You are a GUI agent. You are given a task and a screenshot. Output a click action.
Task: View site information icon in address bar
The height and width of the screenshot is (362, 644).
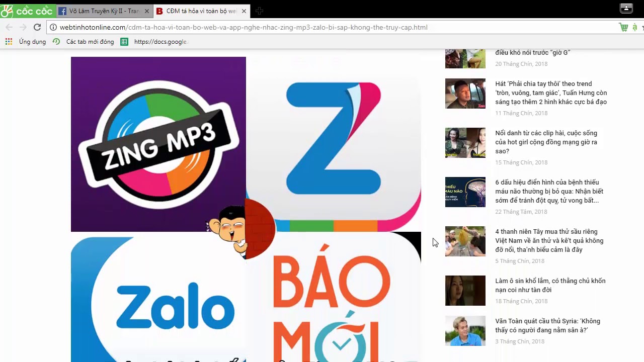click(53, 27)
